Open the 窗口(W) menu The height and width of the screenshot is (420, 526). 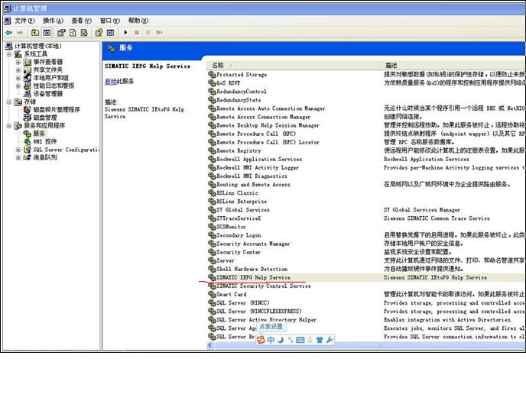point(109,21)
